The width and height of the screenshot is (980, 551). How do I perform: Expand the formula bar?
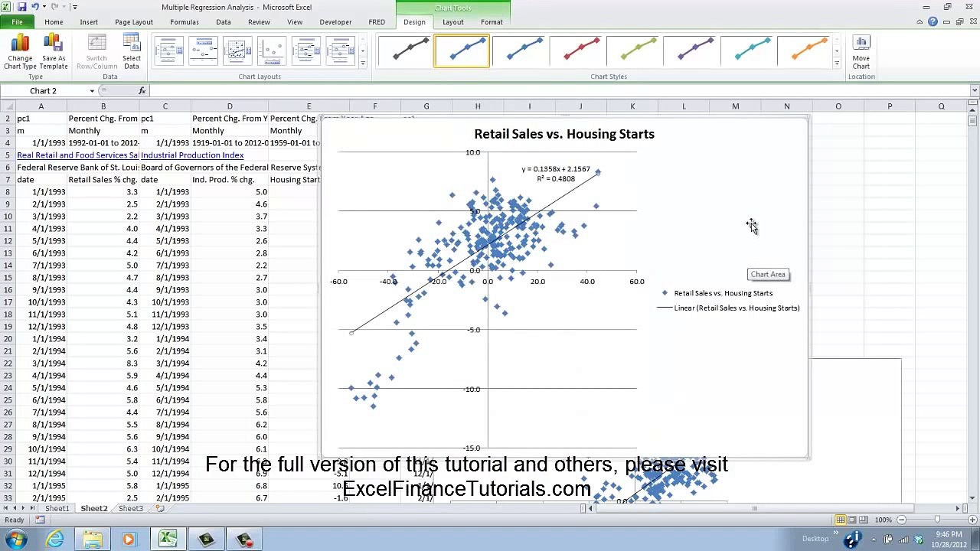pyautogui.click(x=974, y=91)
